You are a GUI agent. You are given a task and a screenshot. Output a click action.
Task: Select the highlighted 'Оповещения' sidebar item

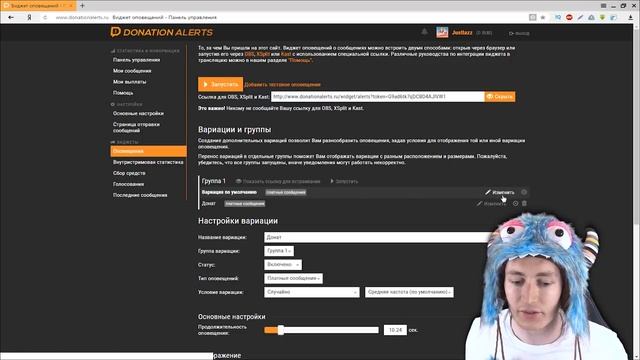(149, 151)
